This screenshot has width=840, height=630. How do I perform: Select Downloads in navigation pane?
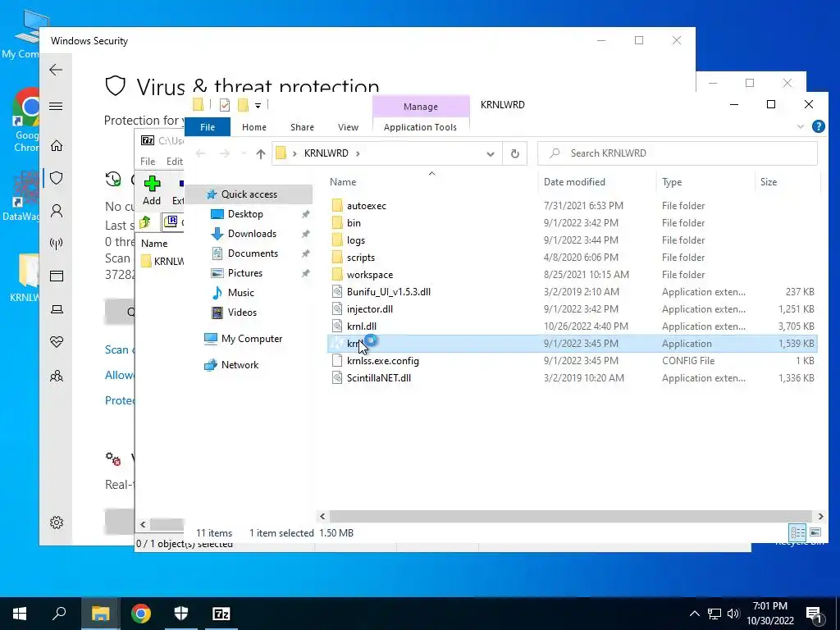coord(253,234)
